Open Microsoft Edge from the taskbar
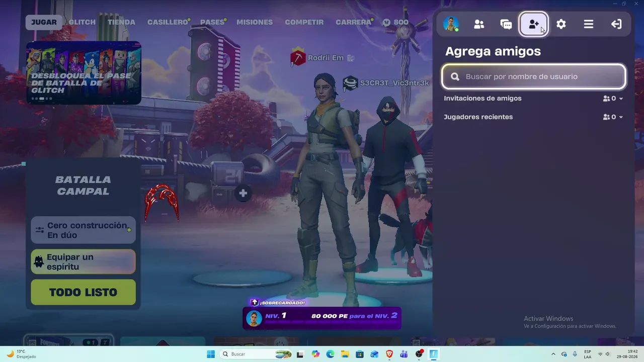Screen dimensions: 644x362 coord(330,354)
